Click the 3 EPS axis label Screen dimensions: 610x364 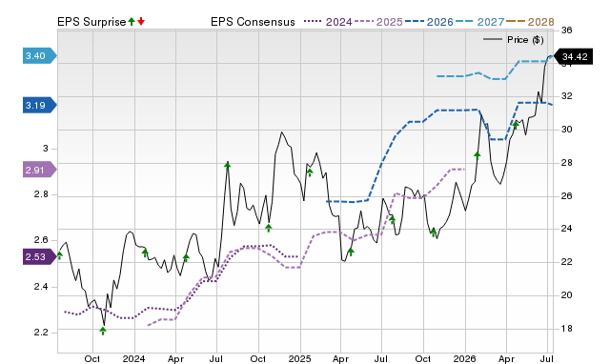click(x=46, y=149)
